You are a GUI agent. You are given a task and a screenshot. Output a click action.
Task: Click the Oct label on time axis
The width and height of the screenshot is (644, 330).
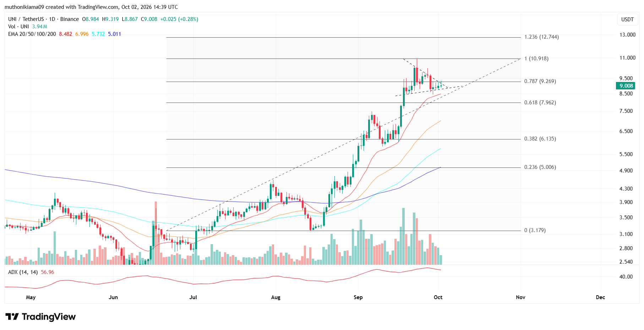pyautogui.click(x=438, y=297)
